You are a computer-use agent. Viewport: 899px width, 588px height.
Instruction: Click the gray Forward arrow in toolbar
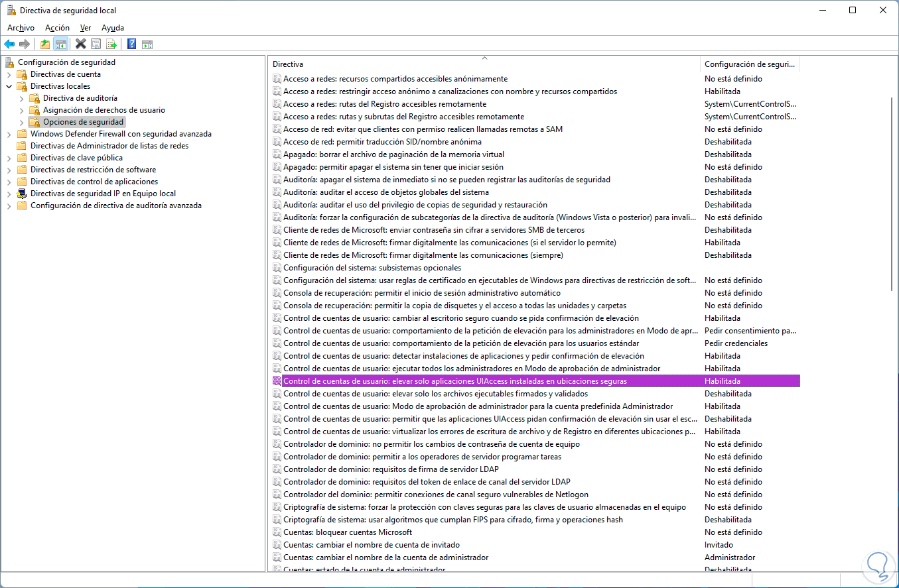[25, 44]
